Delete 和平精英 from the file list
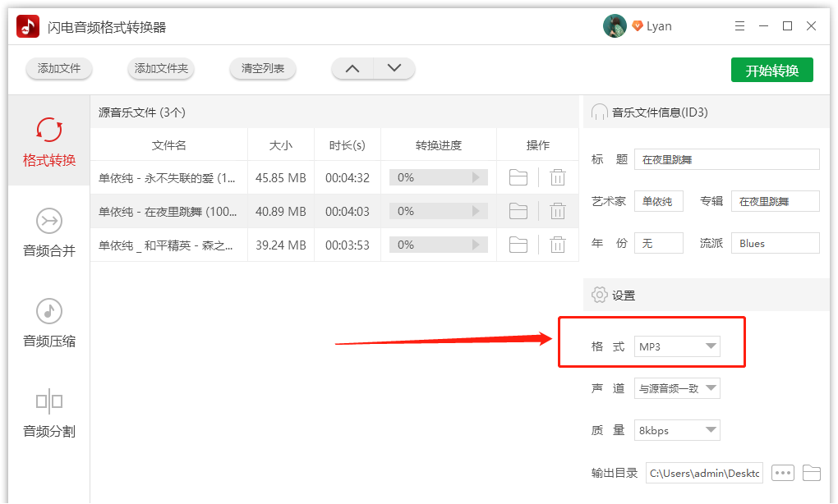The height and width of the screenshot is (504, 838). point(558,244)
